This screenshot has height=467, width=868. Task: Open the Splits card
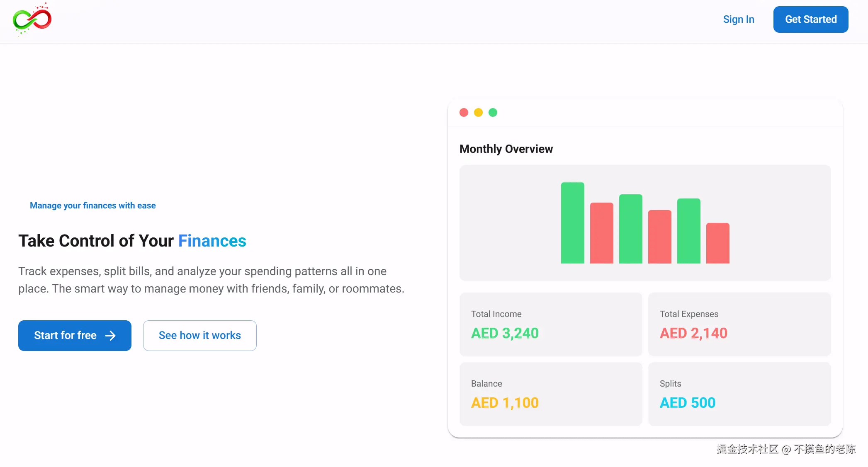coord(739,394)
